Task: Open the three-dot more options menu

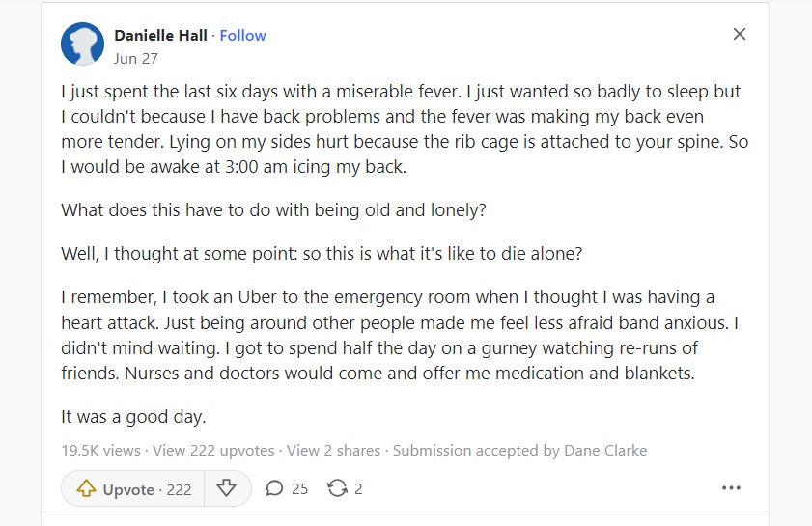Action: coord(731,488)
